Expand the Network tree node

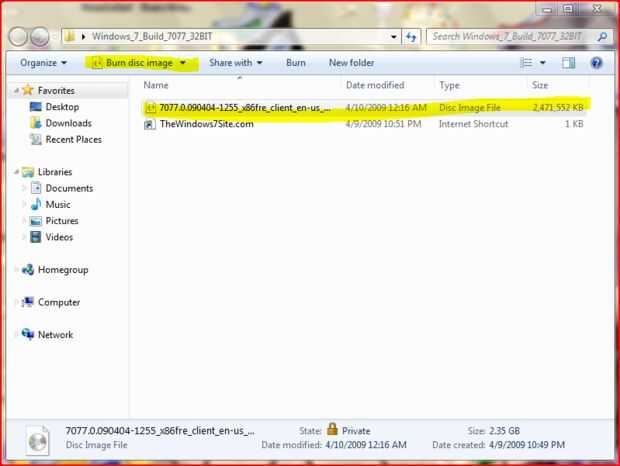pyautogui.click(x=16, y=335)
